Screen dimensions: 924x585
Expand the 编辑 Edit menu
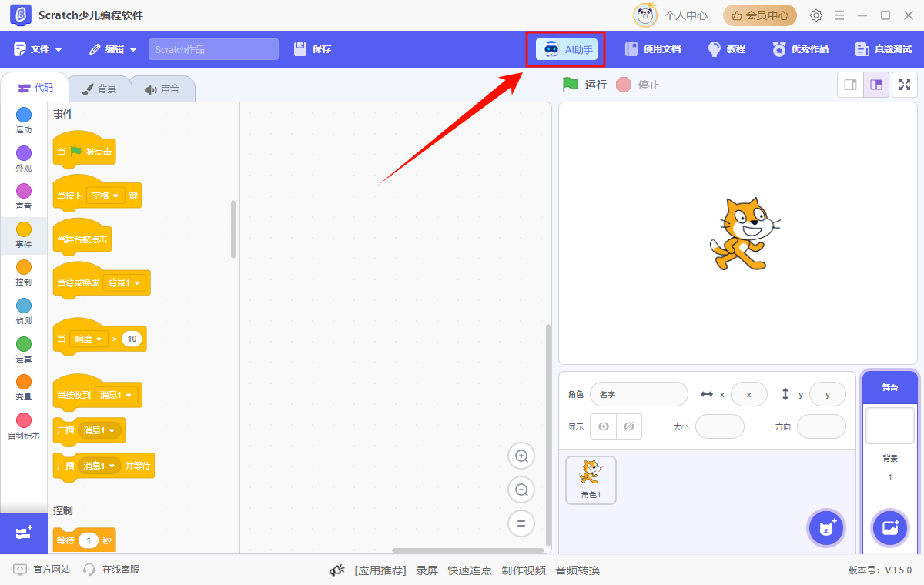click(112, 48)
